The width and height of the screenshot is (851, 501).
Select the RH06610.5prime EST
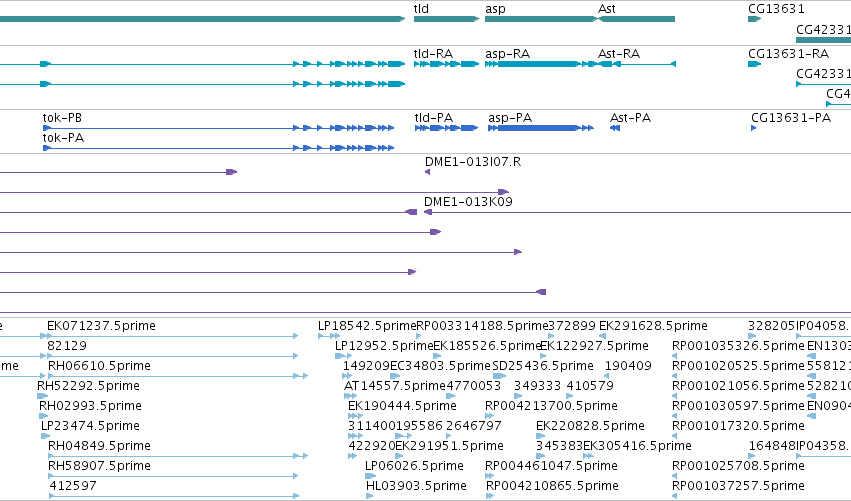pyautogui.click(x=99, y=366)
